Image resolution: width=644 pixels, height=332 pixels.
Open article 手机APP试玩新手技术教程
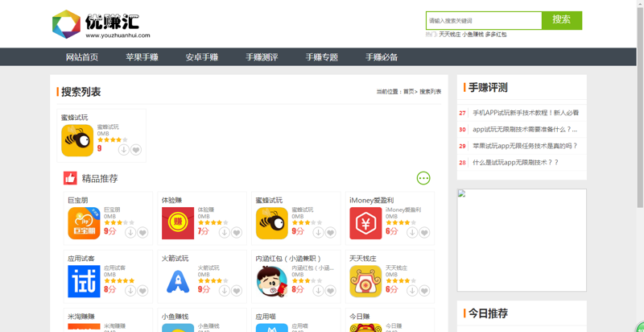pyautogui.click(x=526, y=113)
